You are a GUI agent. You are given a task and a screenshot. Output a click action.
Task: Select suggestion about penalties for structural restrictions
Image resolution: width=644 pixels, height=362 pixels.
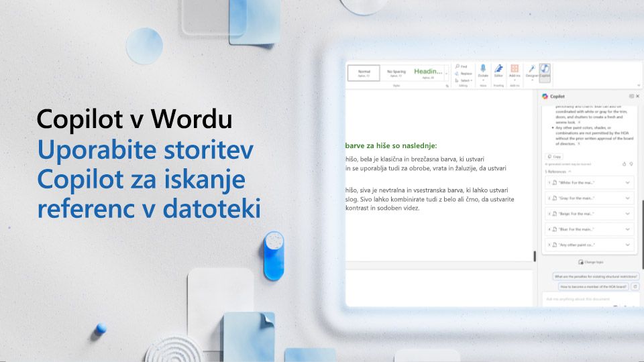pos(596,277)
